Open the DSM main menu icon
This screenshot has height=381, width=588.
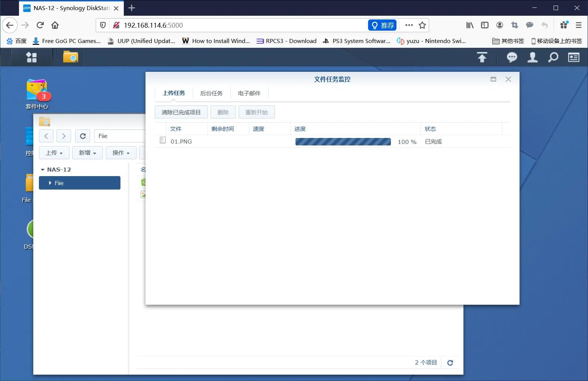coord(31,57)
